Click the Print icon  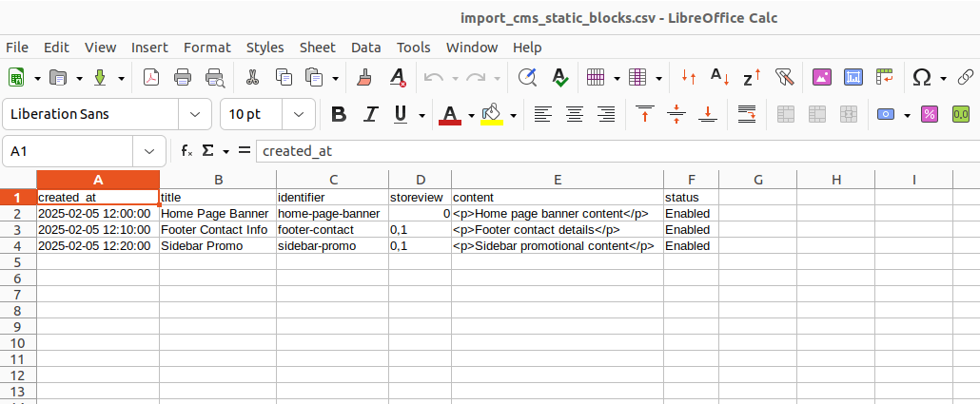click(183, 78)
